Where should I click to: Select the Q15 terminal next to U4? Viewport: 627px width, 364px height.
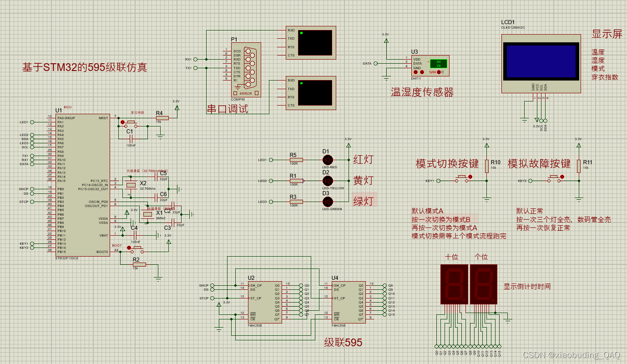[x=385, y=315]
